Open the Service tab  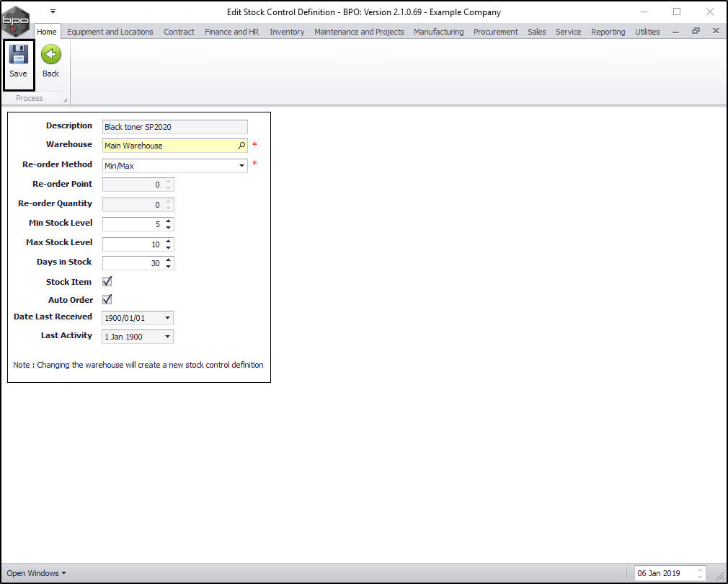pyautogui.click(x=568, y=32)
